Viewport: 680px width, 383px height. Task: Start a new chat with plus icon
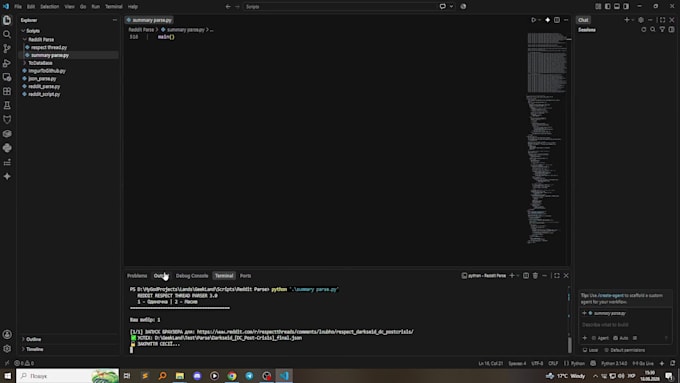(626, 20)
